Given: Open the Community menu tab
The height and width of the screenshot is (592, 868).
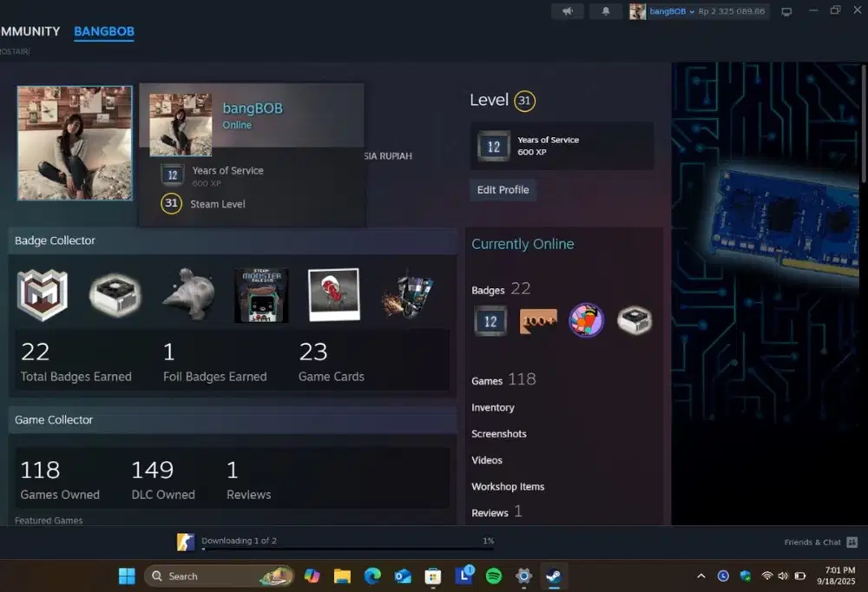Looking at the screenshot, I should tap(30, 32).
